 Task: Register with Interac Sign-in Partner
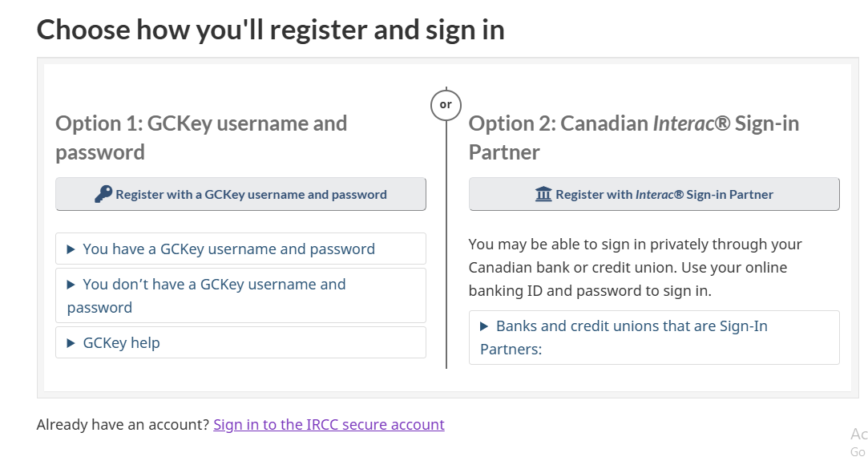coord(654,194)
